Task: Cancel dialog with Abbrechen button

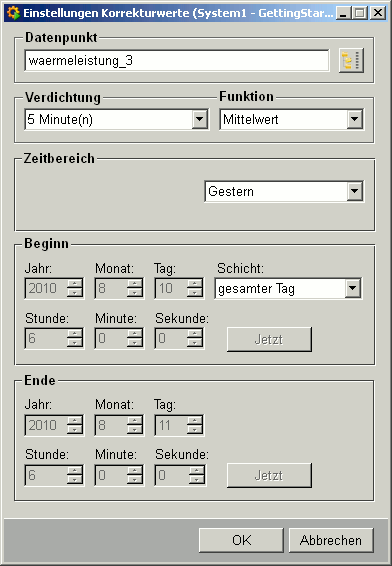Action: [331, 540]
